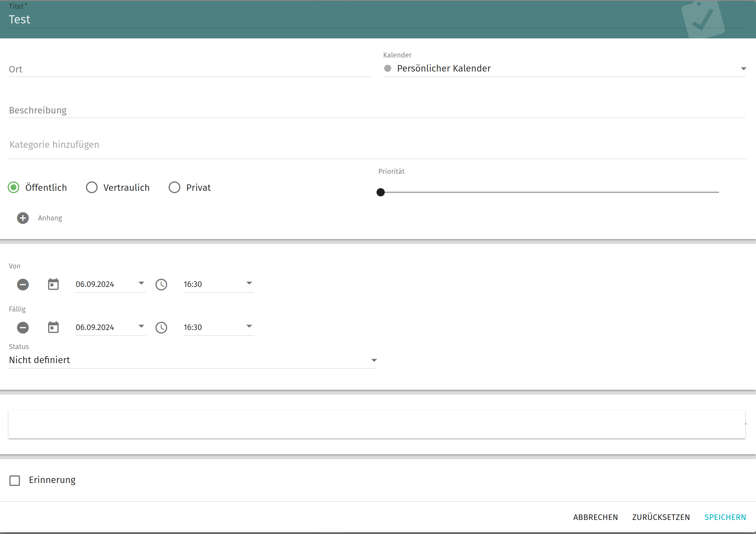This screenshot has height=534, width=756.
Task: Enable the Erinnerung checkbox
Action: (x=15, y=480)
